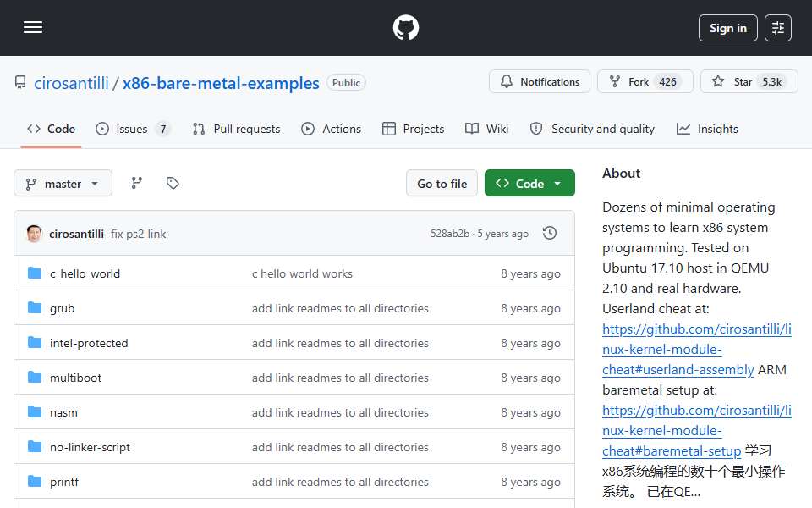Click '8 years ago' in printf row
The image size is (812, 508).
click(x=530, y=482)
